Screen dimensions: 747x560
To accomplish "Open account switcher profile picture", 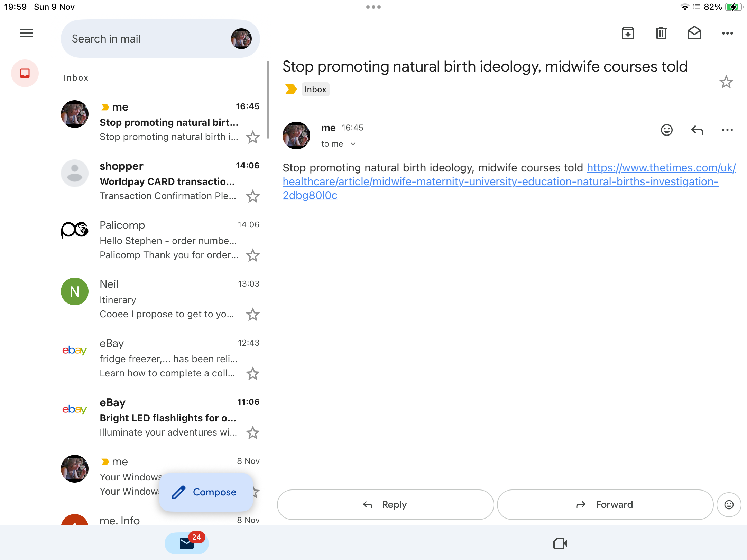I will click(x=241, y=39).
